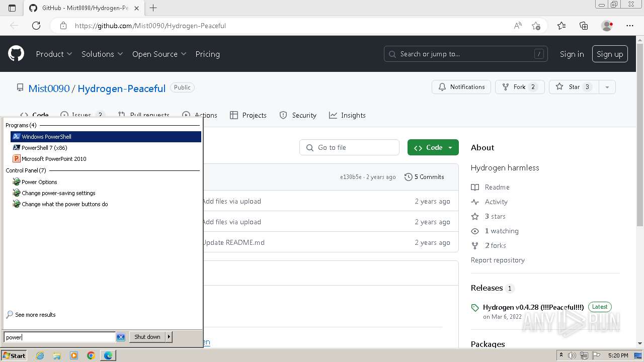
Task: Open Change power-saving settings
Action: coord(58,193)
